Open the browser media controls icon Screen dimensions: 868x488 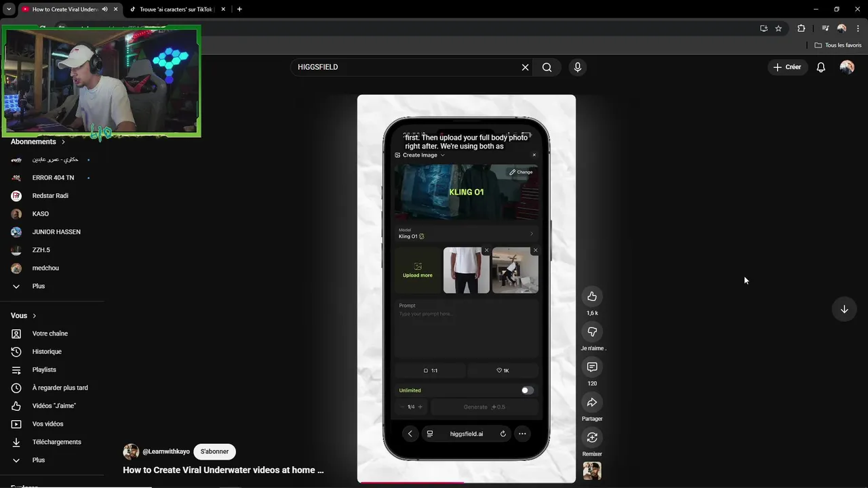coord(825,28)
